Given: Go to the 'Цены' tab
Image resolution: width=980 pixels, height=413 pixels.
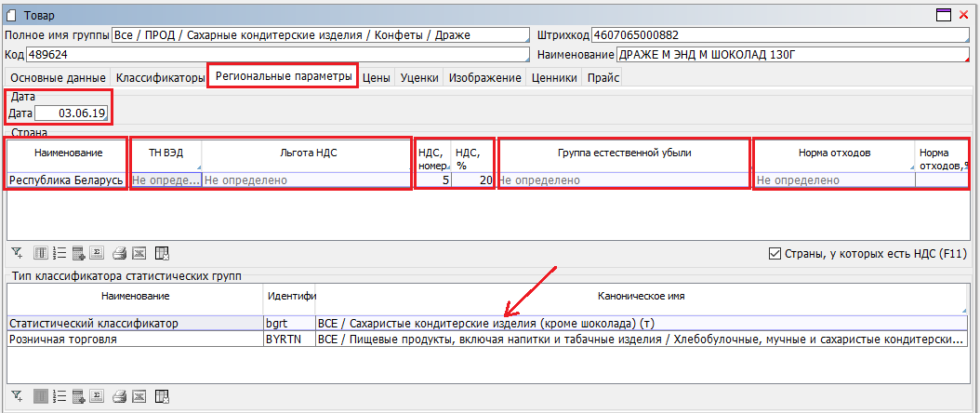Looking at the screenshot, I should [377, 78].
